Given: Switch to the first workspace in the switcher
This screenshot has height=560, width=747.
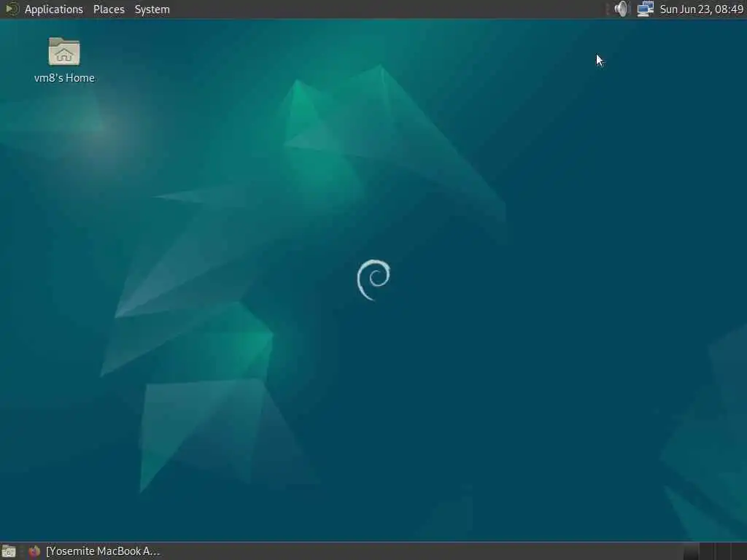Looking at the screenshot, I should pyautogui.click(x=692, y=551).
